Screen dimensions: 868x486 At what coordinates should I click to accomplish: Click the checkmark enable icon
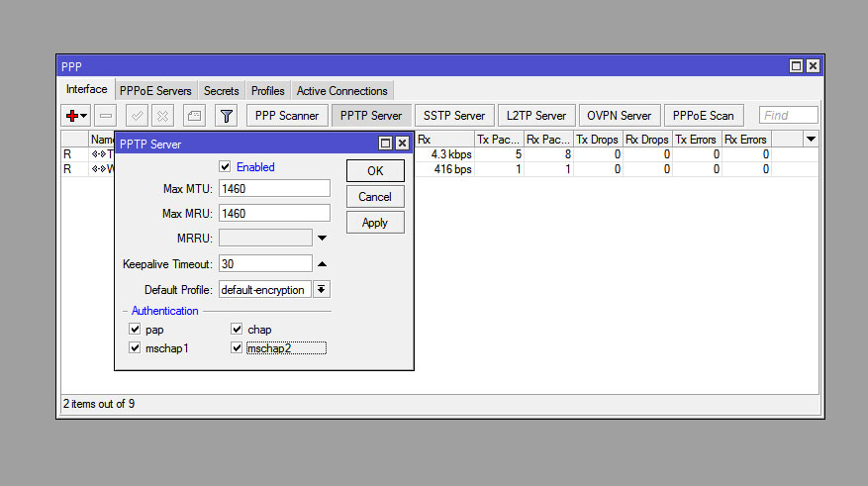pyautogui.click(x=138, y=116)
